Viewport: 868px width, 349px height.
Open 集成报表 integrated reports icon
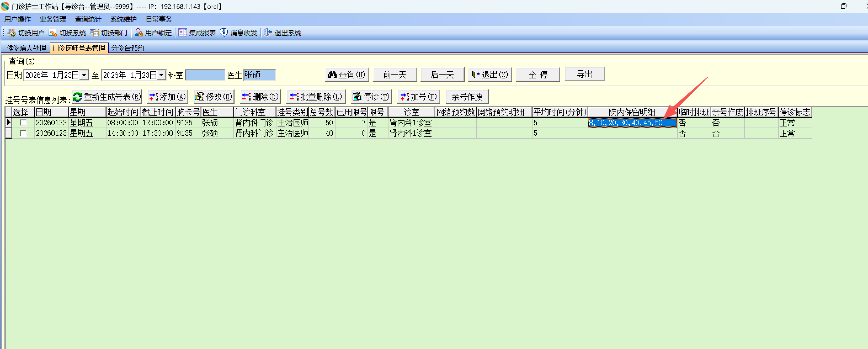click(182, 33)
